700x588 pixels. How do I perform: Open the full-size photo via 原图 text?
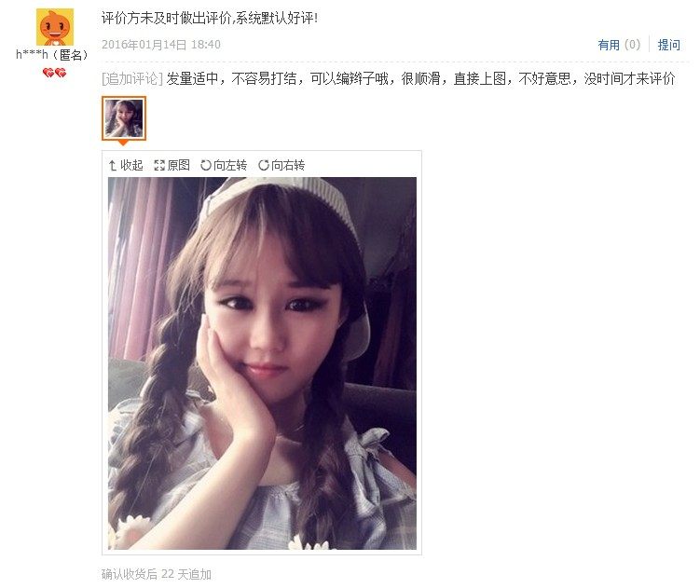pos(179,166)
